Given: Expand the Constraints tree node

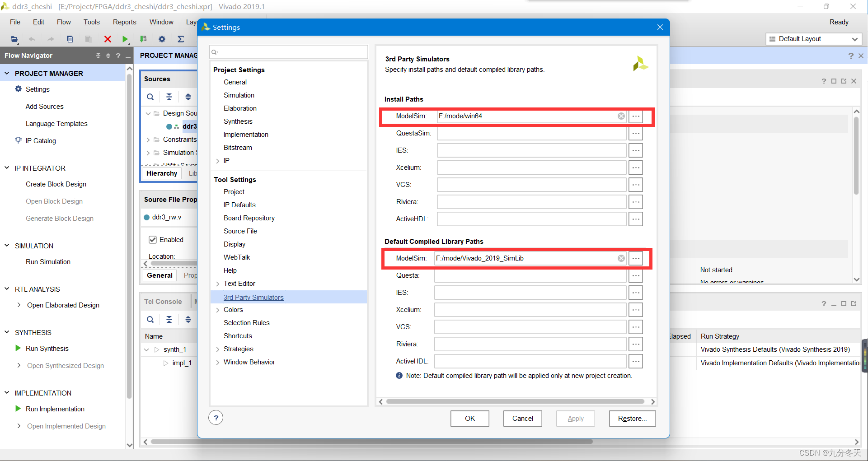Looking at the screenshot, I should pyautogui.click(x=148, y=140).
